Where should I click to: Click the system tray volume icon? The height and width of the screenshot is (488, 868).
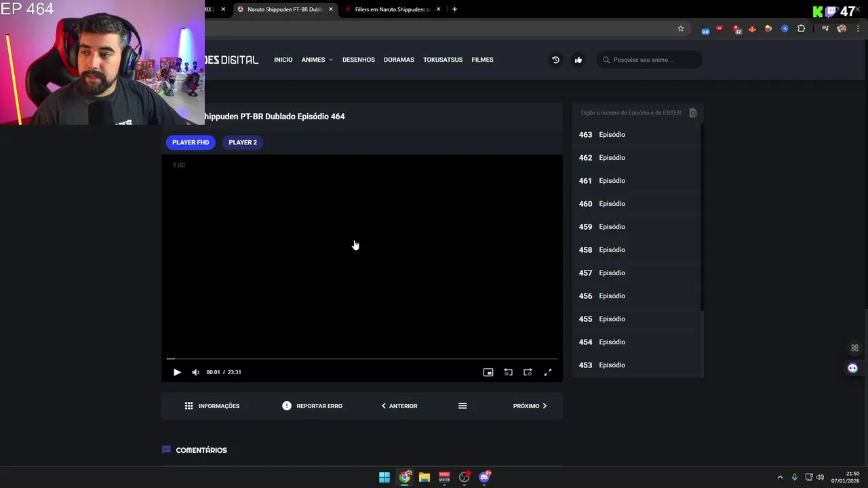pyautogui.click(x=820, y=477)
